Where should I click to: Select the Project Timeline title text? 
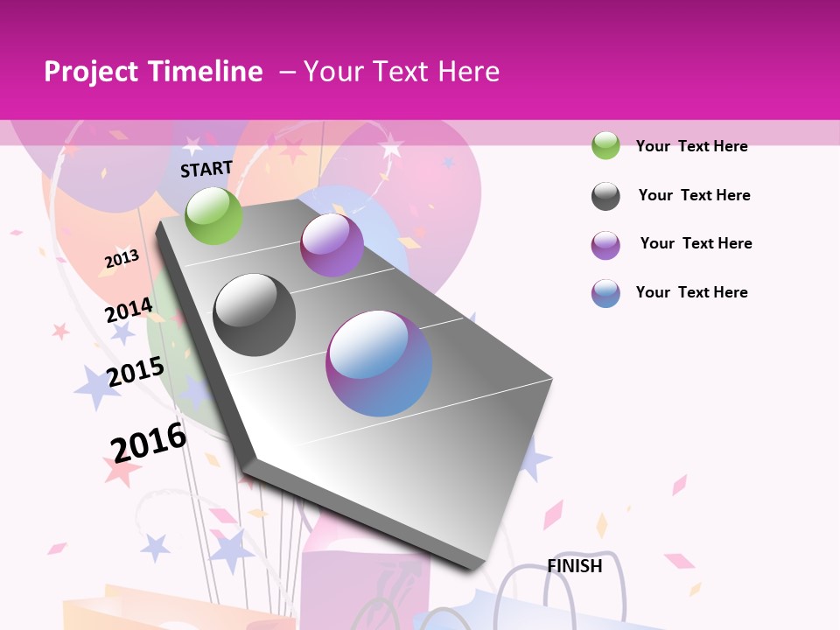tap(153, 72)
